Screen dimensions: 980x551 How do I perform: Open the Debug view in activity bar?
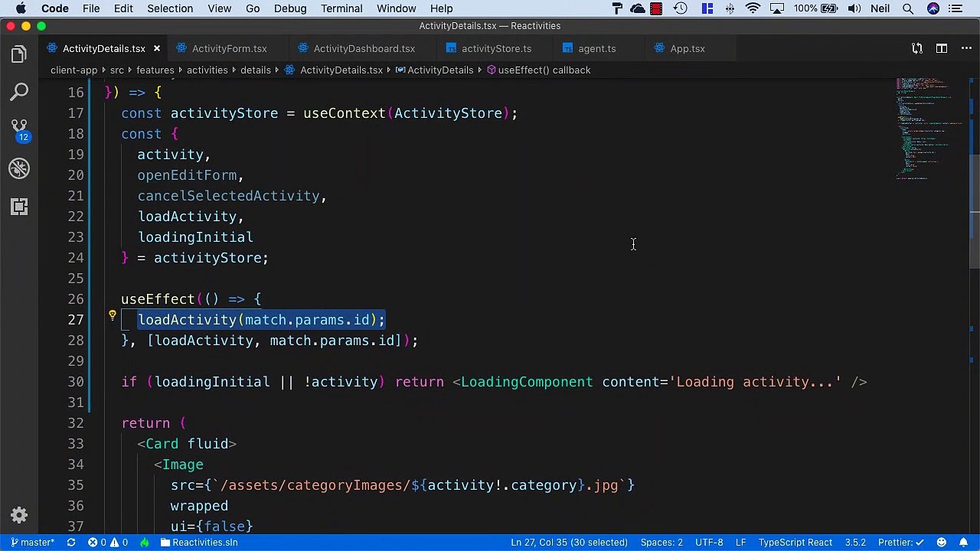pos(19,168)
